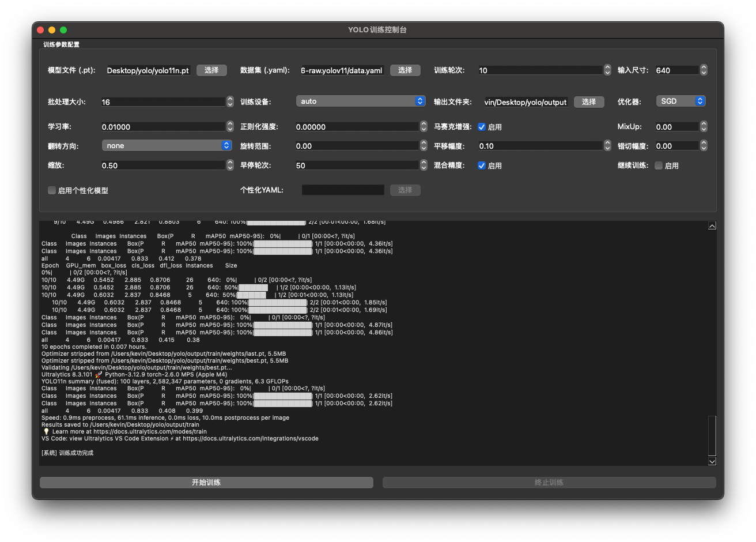Expand the 翻转方向 none dropdown
This screenshot has height=542, width=756.
click(x=167, y=146)
